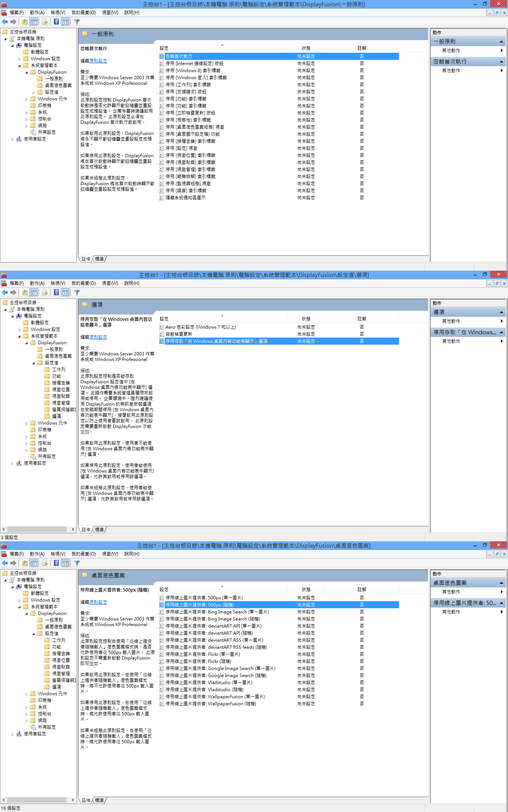Switch to the 標準 tab in the 桌面底色圖案 window
Screen dimensions: 508x812
[99, 800]
